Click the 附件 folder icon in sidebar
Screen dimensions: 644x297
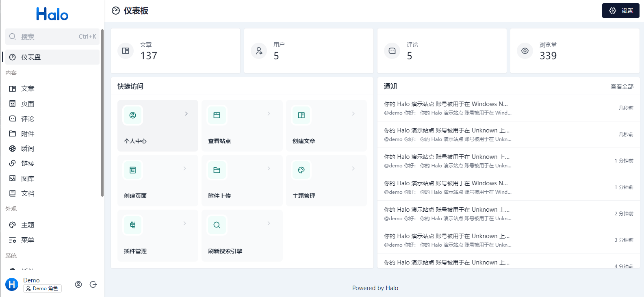[13, 134]
